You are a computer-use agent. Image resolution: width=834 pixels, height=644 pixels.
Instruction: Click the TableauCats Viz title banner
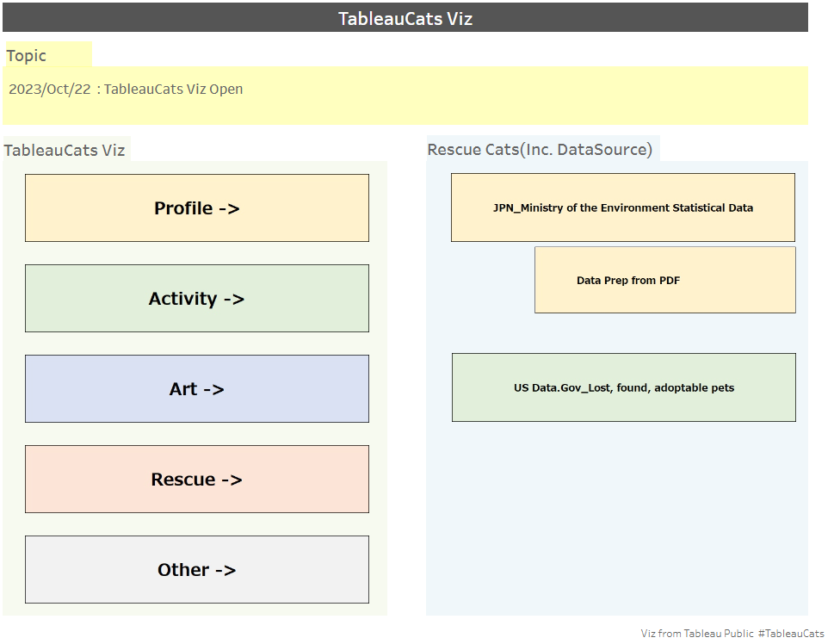pyautogui.click(x=405, y=17)
